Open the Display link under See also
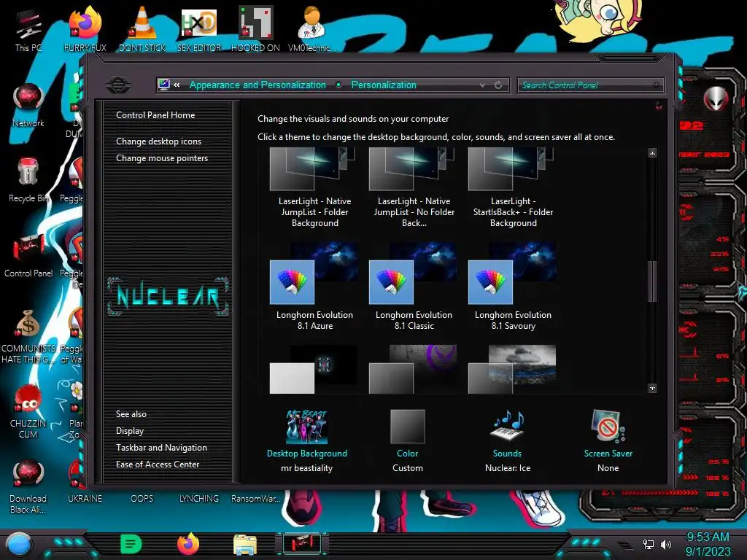The width and height of the screenshot is (747, 560). pos(130,431)
